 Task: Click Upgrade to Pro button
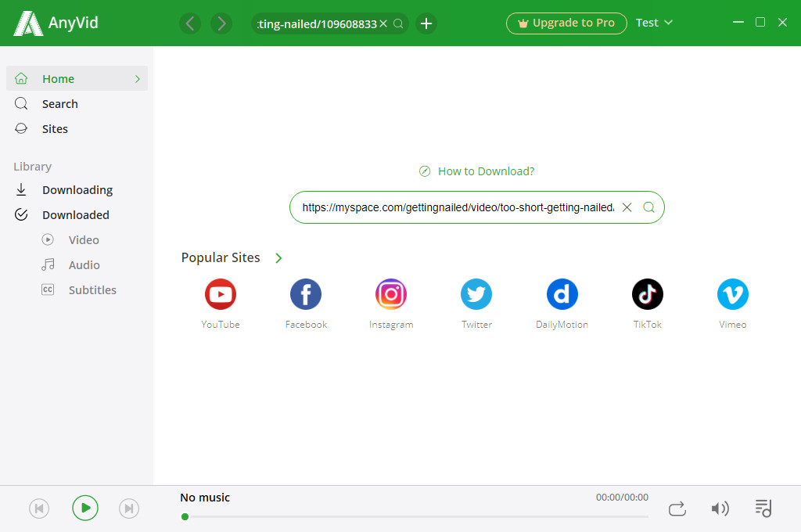click(566, 23)
